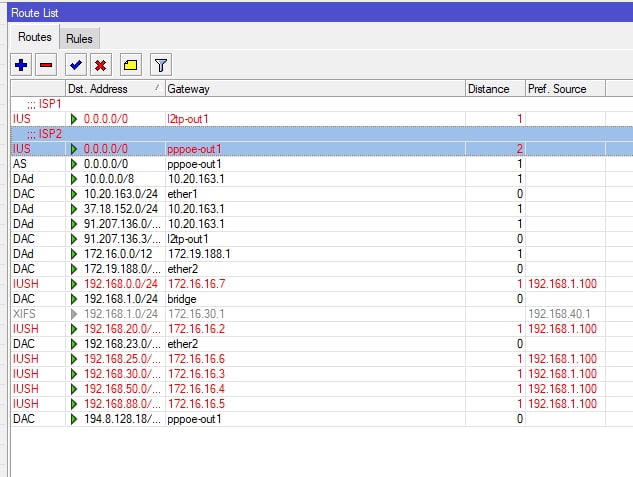Click the green arrow of route 10.0.0.0/8
The height and width of the screenshot is (477, 633).
pos(74,179)
